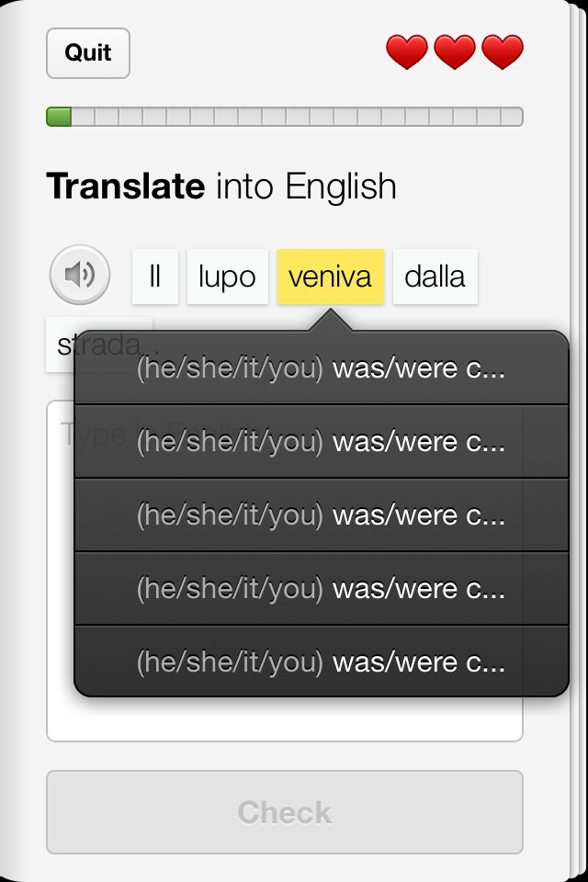The image size is (588, 882).
Task: Click the first red heart
Action: pyautogui.click(x=407, y=52)
